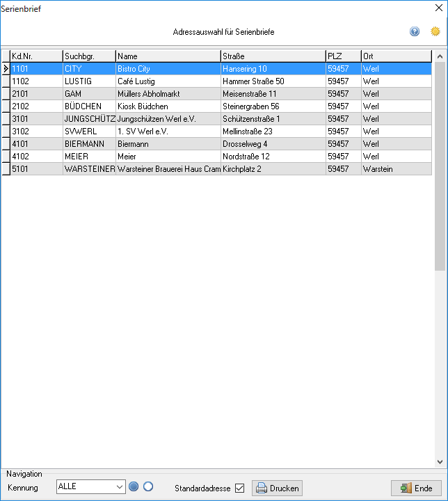448x501 pixels.
Task: Uncheck the Standardadresse checkbox
Action: point(240,488)
